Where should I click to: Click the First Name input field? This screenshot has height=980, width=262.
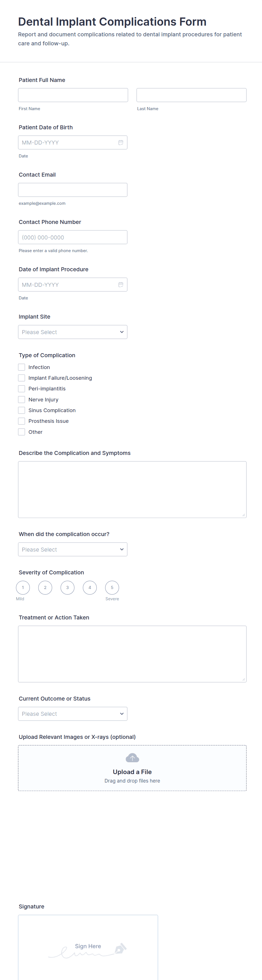pos(73,95)
